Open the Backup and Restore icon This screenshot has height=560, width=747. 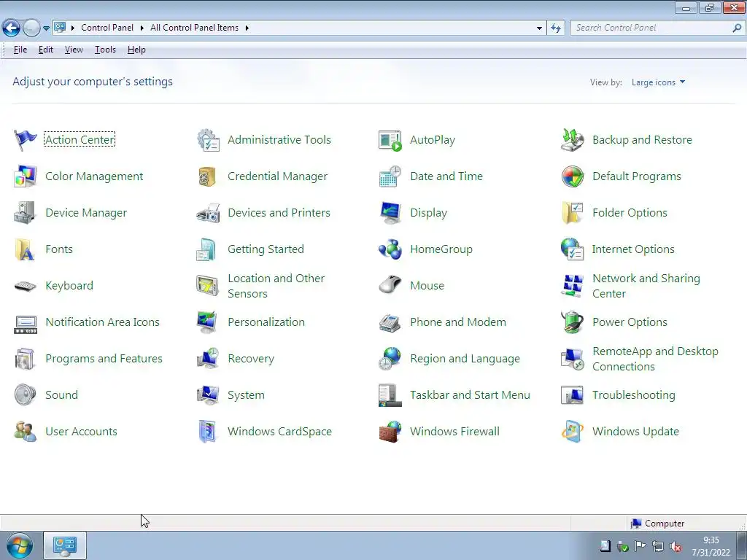click(573, 140)
